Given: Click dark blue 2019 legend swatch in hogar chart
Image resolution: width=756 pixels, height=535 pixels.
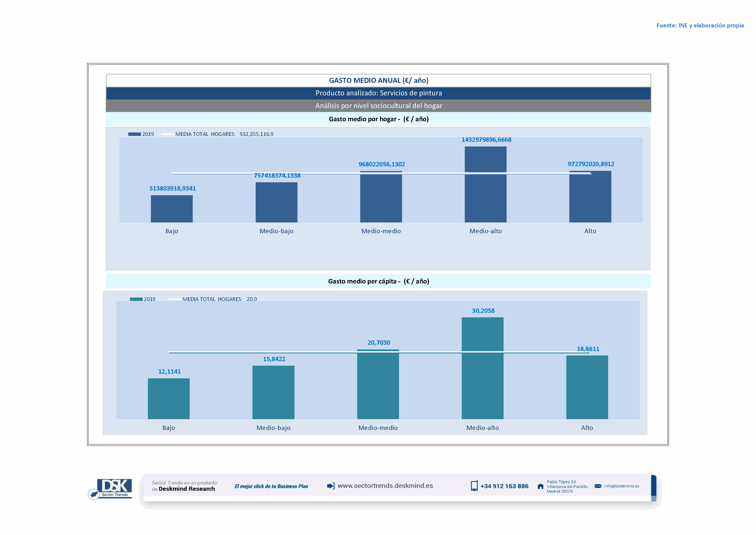Looking at the screenshot, I should 134,134.
